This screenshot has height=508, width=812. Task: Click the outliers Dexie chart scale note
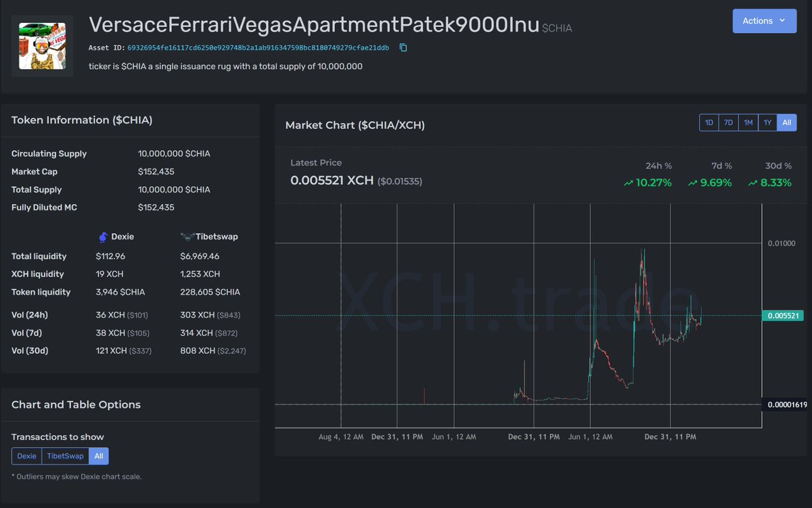click(x=76, y=477)
